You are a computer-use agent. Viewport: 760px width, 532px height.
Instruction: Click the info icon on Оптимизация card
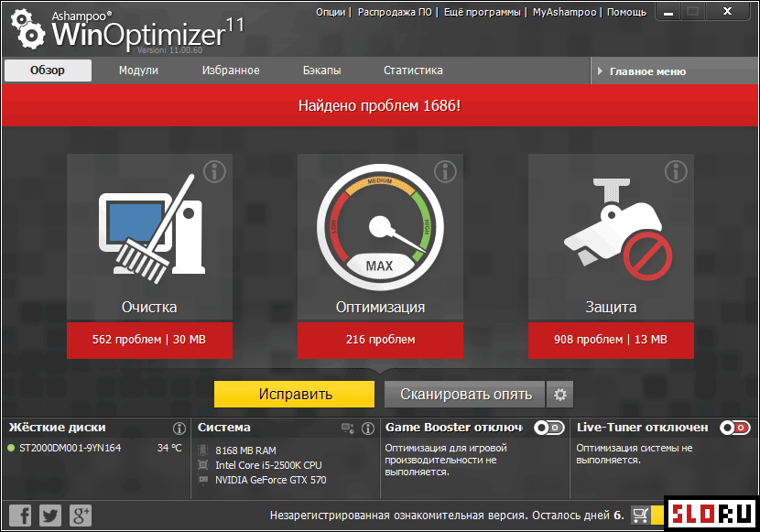click(445, 171)
